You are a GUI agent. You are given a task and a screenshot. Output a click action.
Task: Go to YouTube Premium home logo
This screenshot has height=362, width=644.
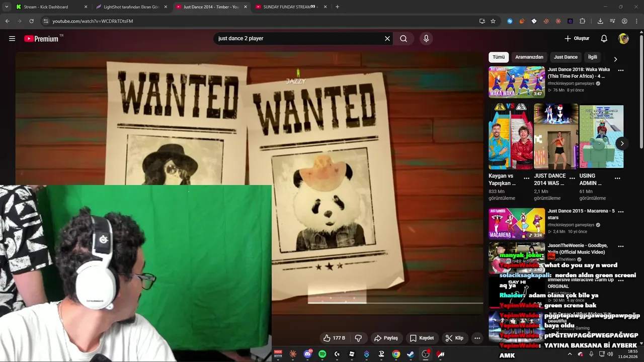pyautogui.click(x=42, y=39)
